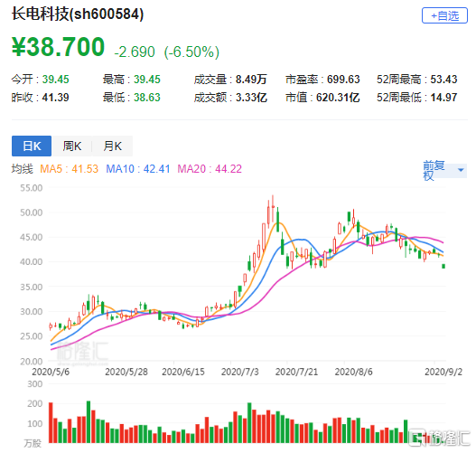Image resolution: width=476 pixels, height=453 pixels.
Task: Click the 最低 value 38.63
Action: 147,98
